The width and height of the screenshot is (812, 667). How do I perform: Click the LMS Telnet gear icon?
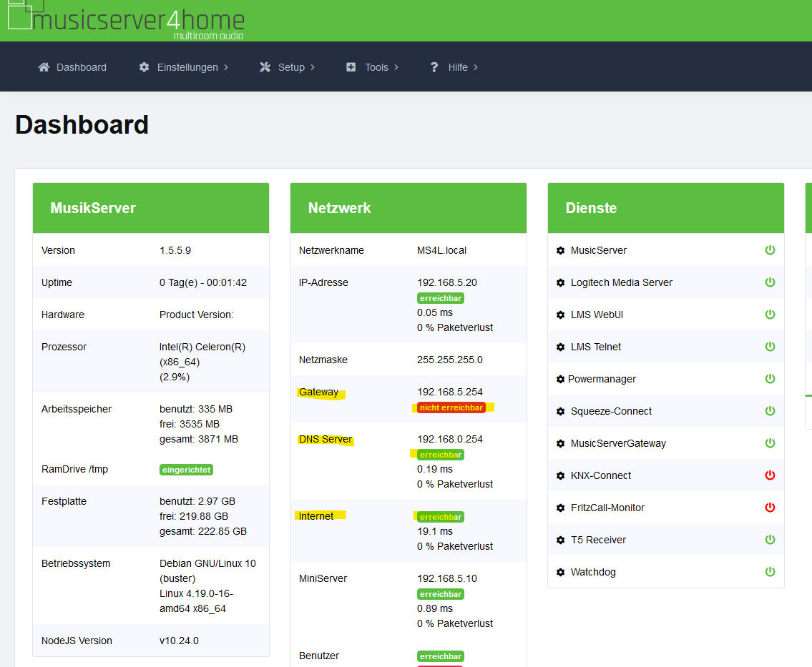(560, 347)
